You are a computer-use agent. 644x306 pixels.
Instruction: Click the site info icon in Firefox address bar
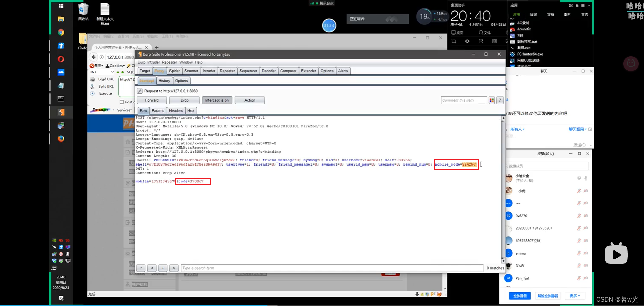102,57
